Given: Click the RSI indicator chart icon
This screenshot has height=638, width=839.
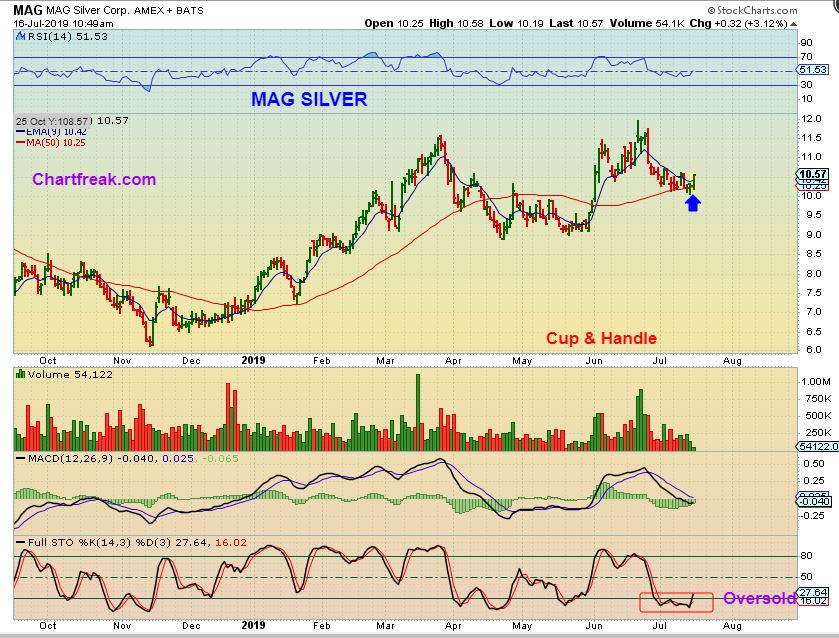Looking at the screenshot, I should (x=20, y=37).
